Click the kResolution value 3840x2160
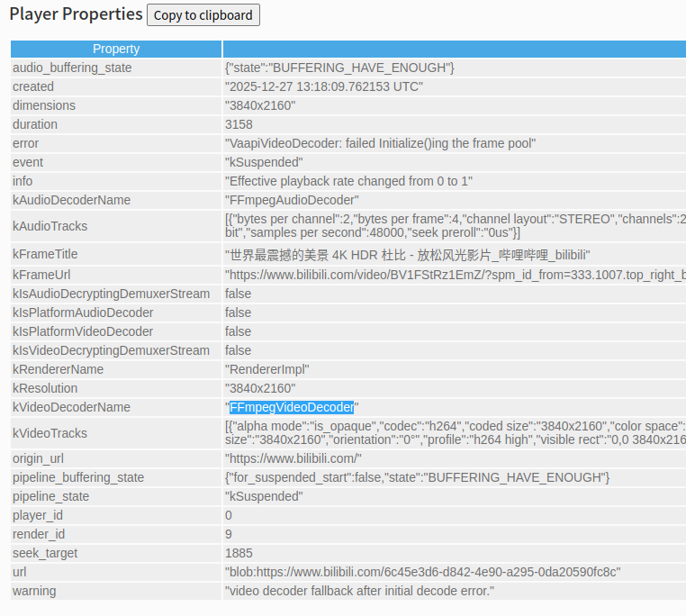 tap(260, 388)
